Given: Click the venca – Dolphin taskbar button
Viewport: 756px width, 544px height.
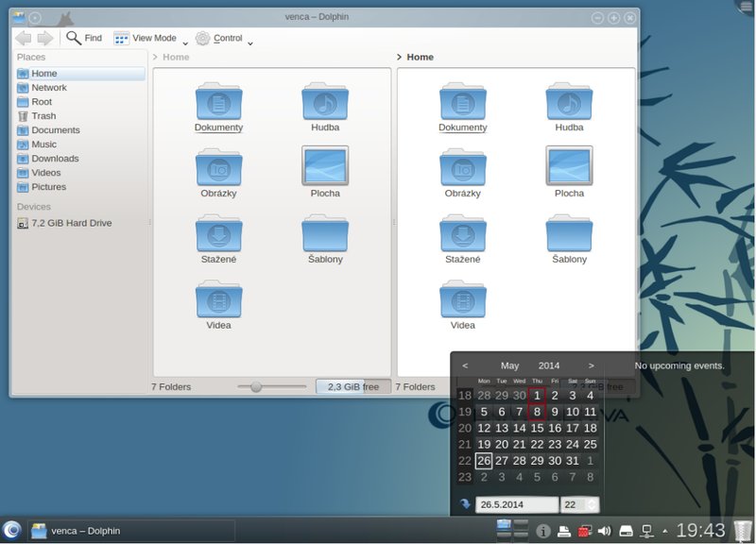Looking at the screenshot, I should coord(131,531).
